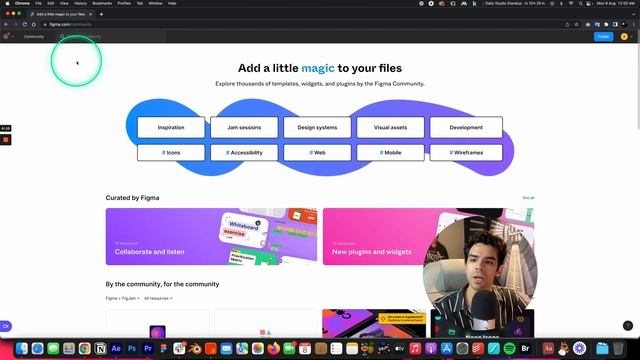Select the #Web tag
This screenshot has height=360, width=640.
tap(317, 153)
